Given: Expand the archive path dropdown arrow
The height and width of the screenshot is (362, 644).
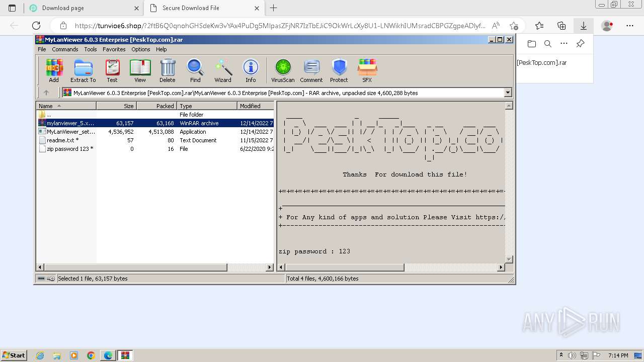Looking at the screenshot, I should point(508,93).
